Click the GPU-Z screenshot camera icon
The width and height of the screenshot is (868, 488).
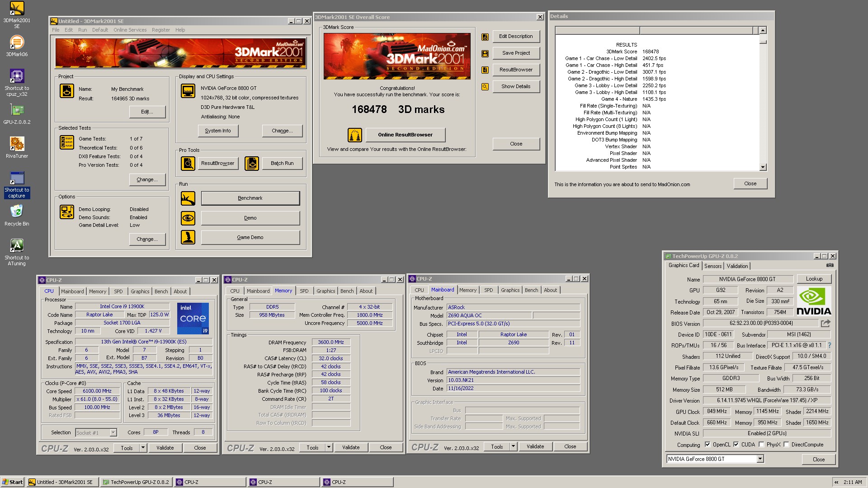830,266
